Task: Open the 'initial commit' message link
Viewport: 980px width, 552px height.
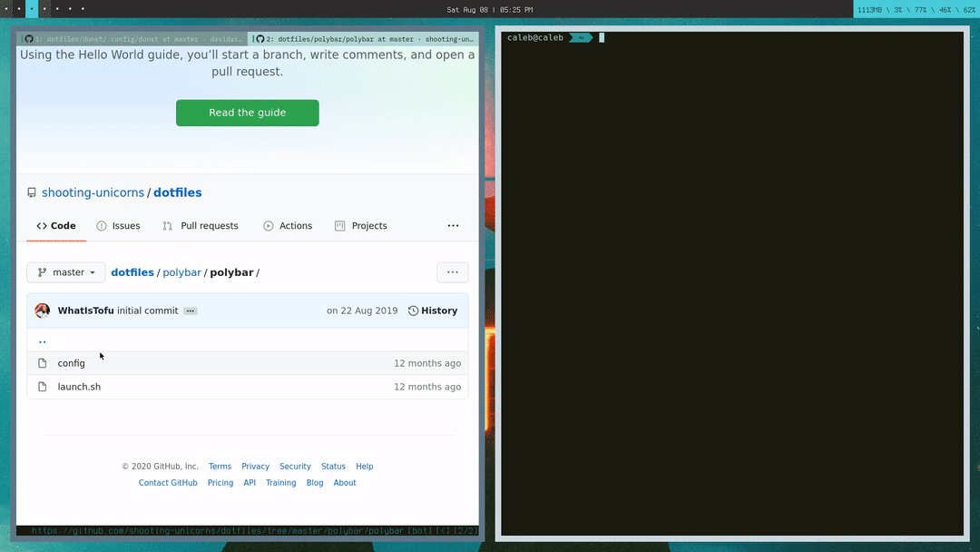Action: 148,310
